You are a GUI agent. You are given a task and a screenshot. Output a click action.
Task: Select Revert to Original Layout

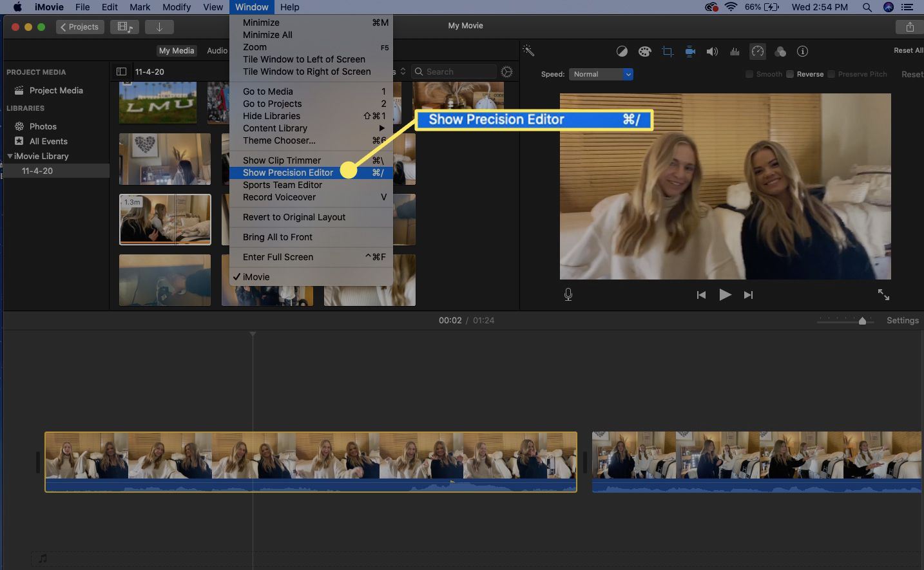click(311, 217)
